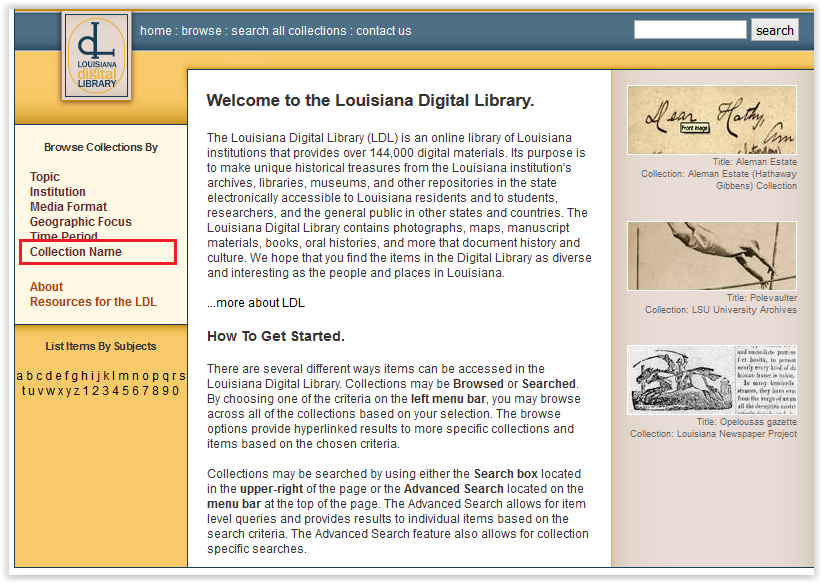Click the 'How To Get Started.' heading
This screenshot has width=822, height=583.
[276, 336]
